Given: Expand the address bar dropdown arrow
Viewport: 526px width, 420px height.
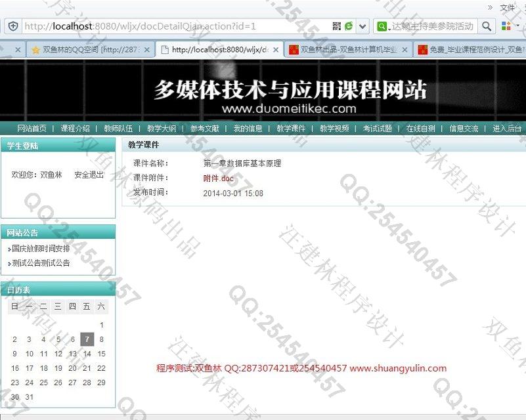Looking at the screenshot, I should (362, 26).
